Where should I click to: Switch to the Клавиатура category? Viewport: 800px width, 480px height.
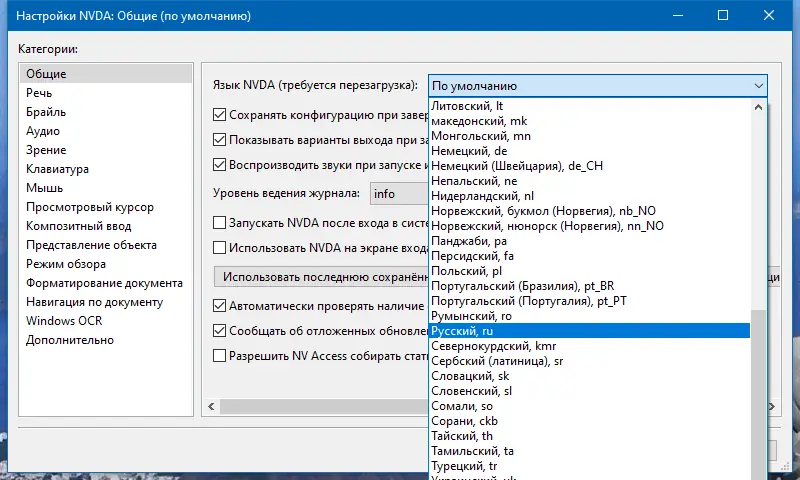pos(58,169)
